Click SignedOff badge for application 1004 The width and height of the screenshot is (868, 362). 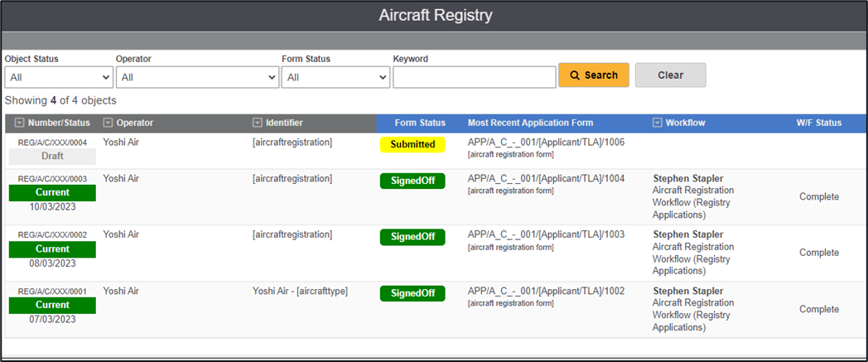click(412, 181)
